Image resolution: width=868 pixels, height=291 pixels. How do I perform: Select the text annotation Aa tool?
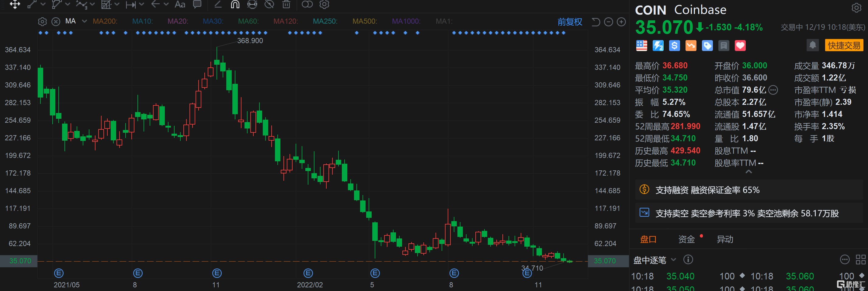(180, 4)
